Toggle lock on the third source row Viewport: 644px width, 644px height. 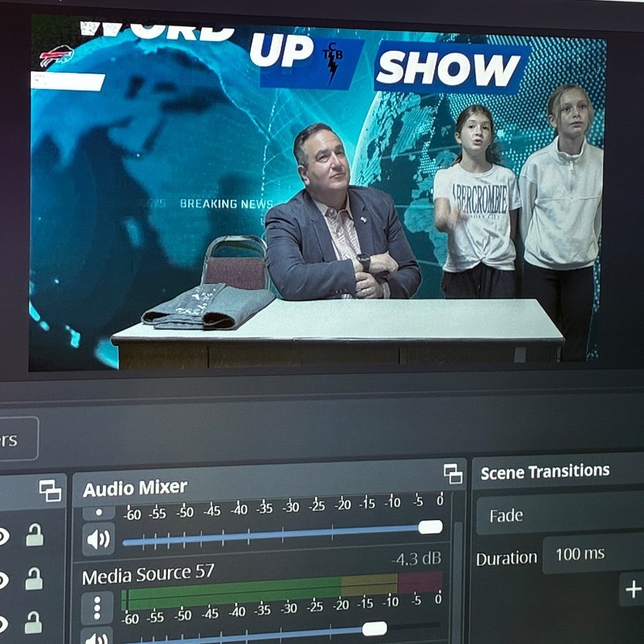click(33, 622)
